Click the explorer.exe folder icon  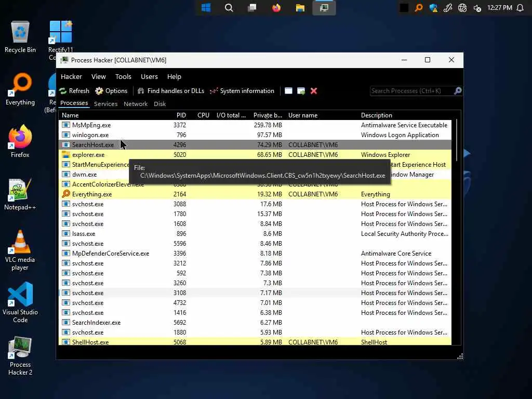[x=66, y=155]
